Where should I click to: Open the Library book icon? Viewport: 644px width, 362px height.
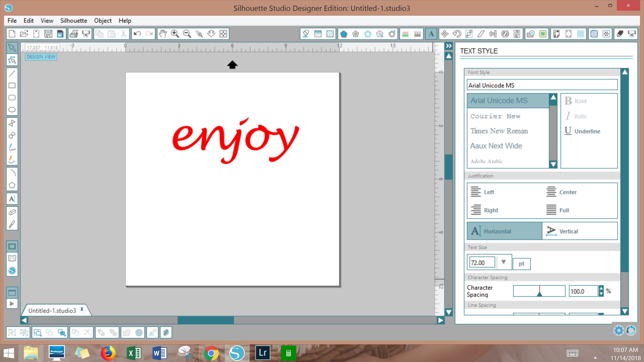(x=12, y=258)
